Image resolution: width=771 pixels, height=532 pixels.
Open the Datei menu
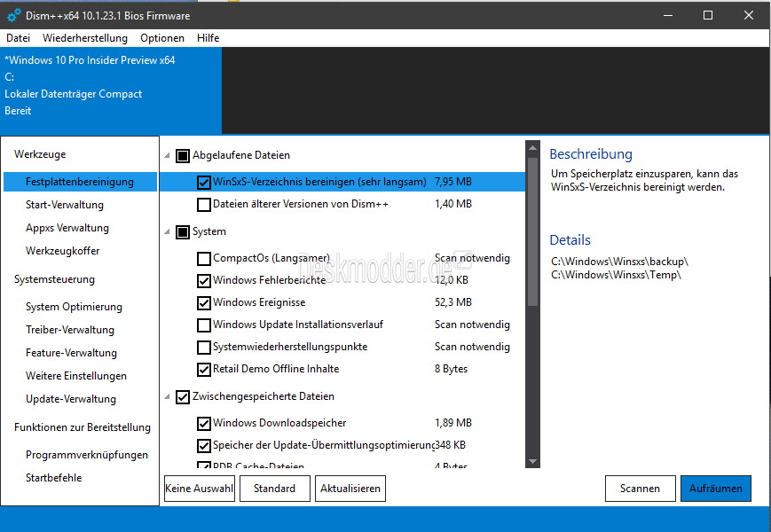[x=18, y=38]
